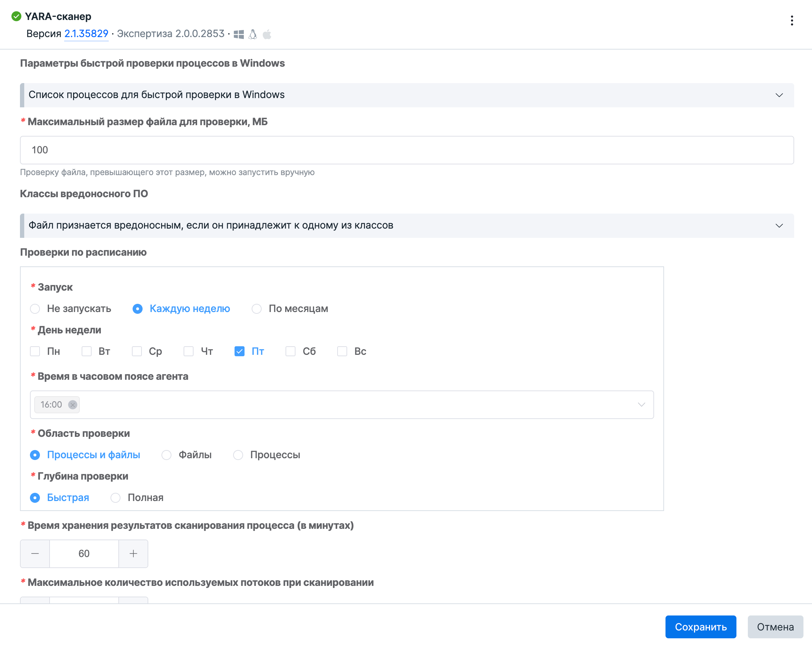
Task: Check the Пн weekday checkbox
Action: (35, 351)
